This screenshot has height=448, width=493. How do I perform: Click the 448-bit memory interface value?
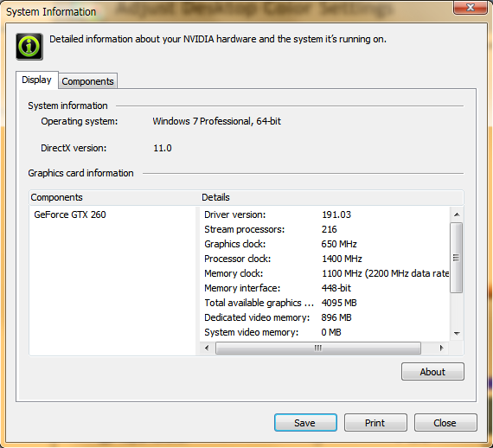tap(336, 288)
